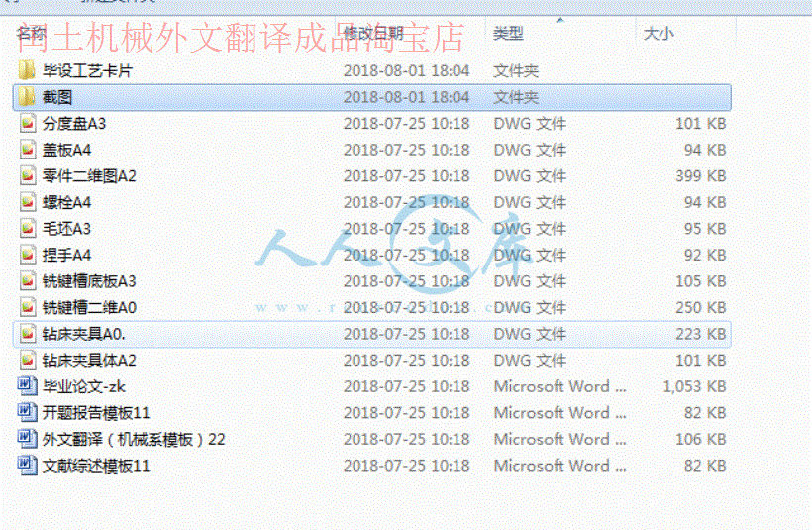This screenshot has height=530, width=812.
Task: Click the 文件夹 type cell of 毕设工艺卡片
Action: pyautogui.click(x=516, y=70)
